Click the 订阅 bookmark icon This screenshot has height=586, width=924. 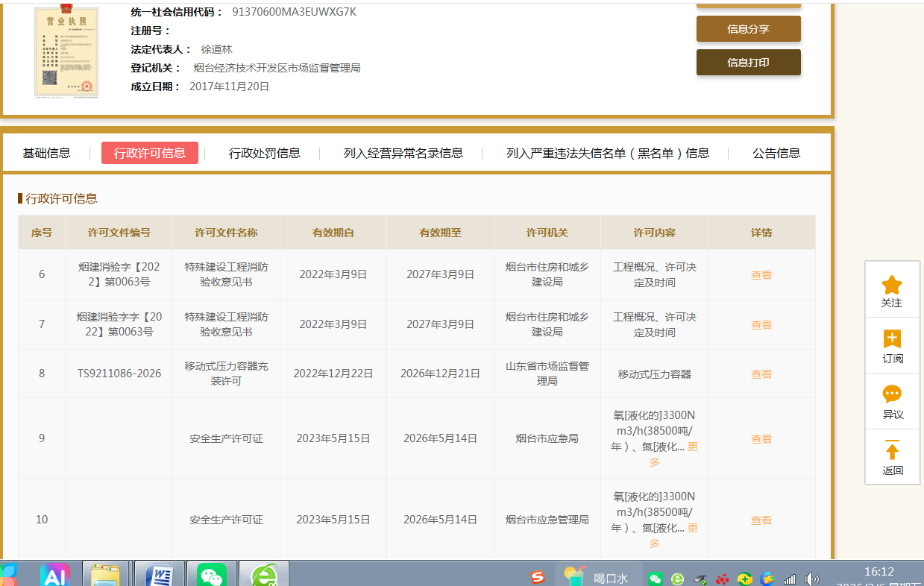[x=892, y=339]
